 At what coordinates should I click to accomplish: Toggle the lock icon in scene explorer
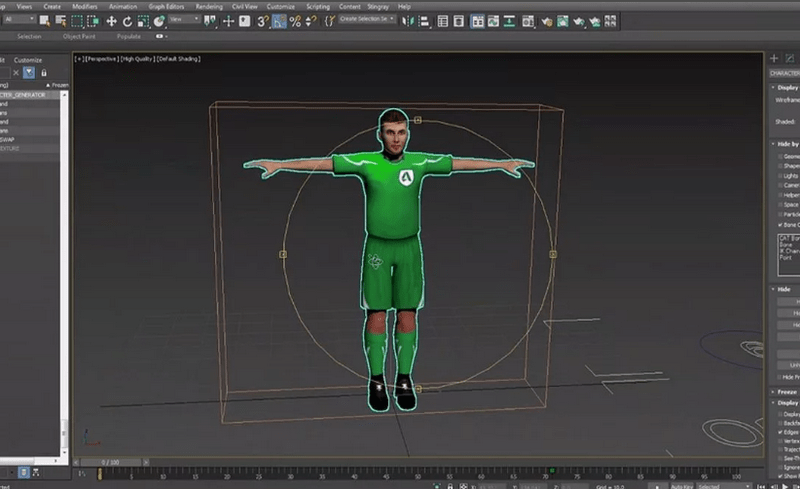point(44,72)
